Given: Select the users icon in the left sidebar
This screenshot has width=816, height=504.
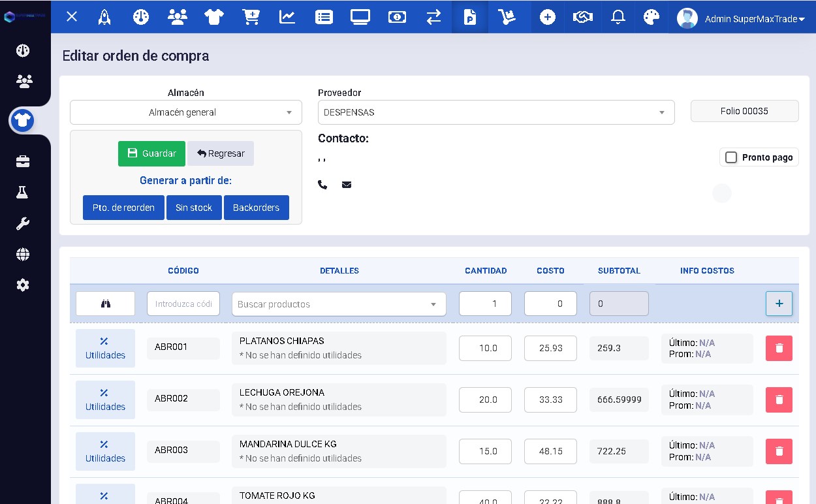Looking at the screenshot, I should [24, 81].
